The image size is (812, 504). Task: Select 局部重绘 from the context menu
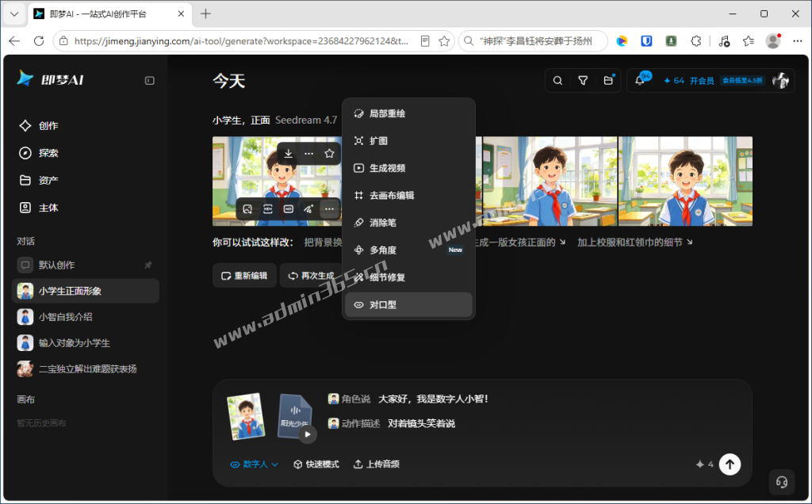(408, 113)
